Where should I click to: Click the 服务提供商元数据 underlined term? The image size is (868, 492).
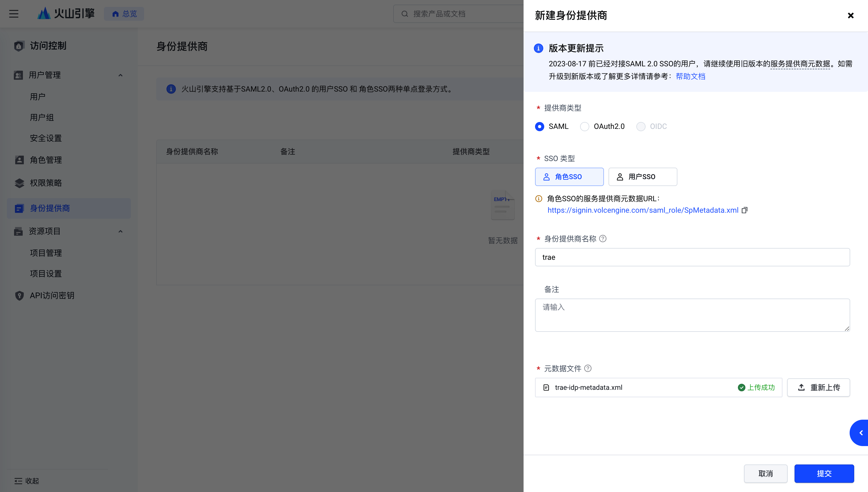[800, 64]
